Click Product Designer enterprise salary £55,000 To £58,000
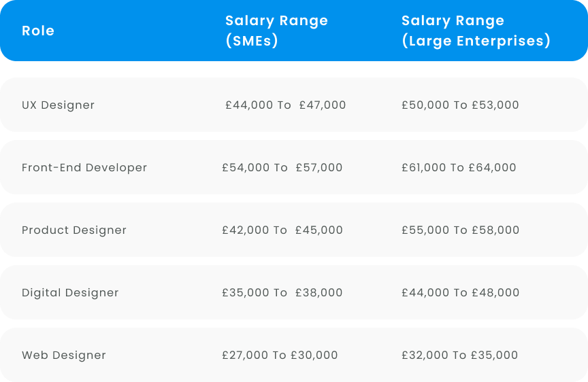The image size is (588, 382). 460,230
